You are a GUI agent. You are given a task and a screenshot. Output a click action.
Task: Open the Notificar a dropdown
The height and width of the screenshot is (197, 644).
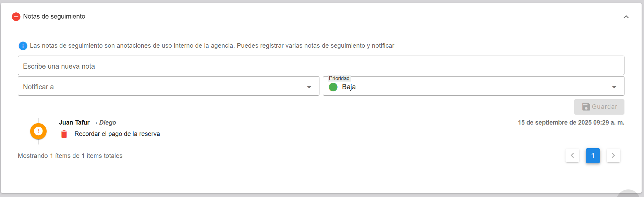click(x=168, y=86)
